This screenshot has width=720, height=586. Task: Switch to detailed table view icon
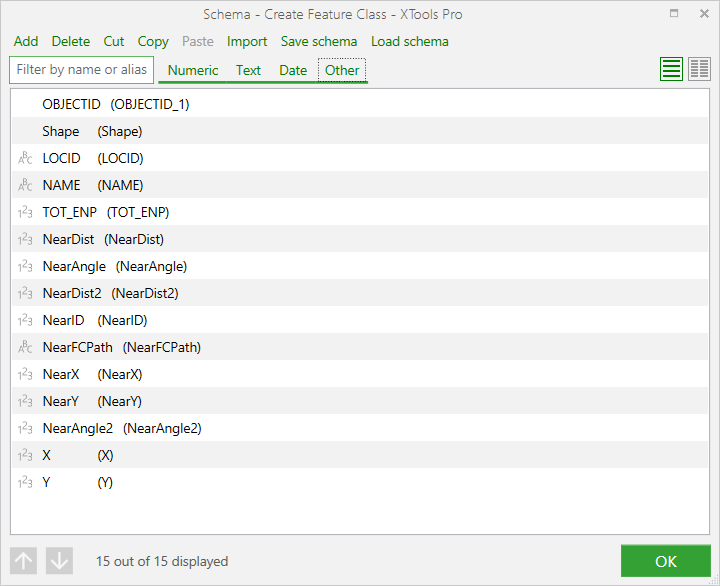coord(699,69)
